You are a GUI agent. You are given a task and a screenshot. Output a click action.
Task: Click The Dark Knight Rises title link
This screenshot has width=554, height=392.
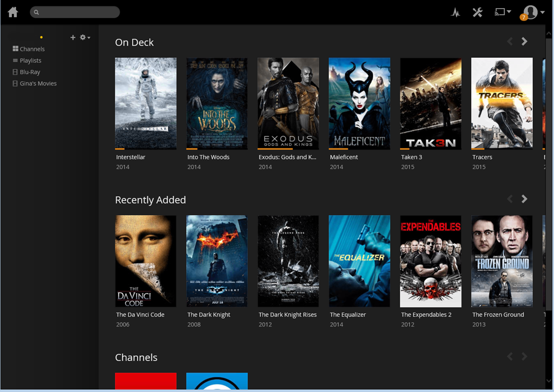click(287, 315)
